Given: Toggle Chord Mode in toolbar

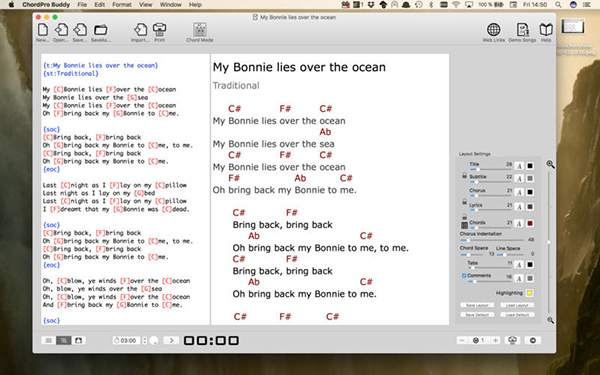Looking at the screenshot, I should [x=199, y=30].
